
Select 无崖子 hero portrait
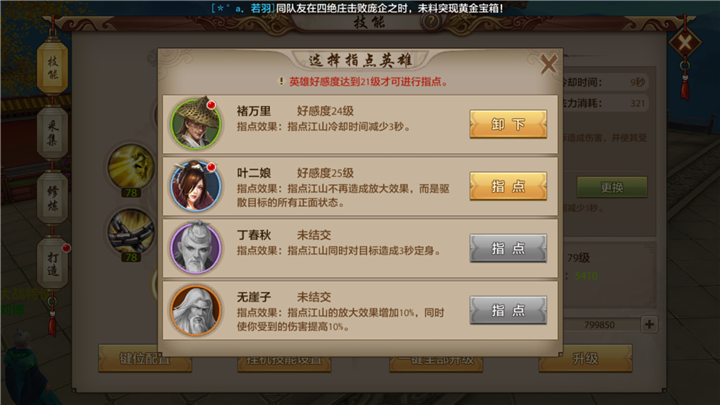click(x=196, y=310)
